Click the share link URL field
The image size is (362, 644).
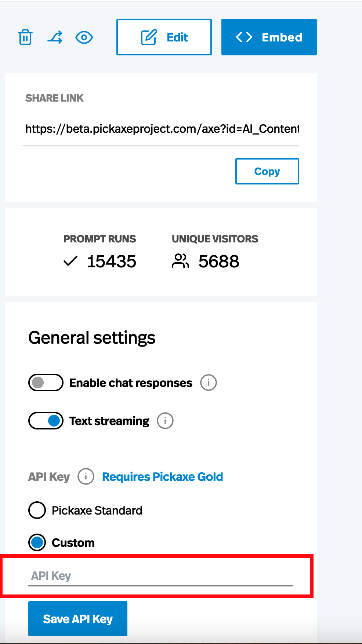point(162,129)
